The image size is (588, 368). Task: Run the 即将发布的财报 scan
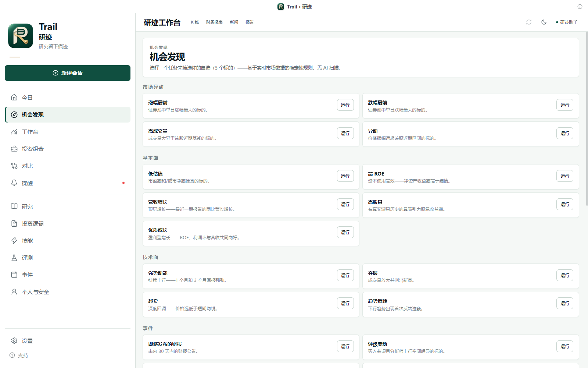tap(345, 346)
